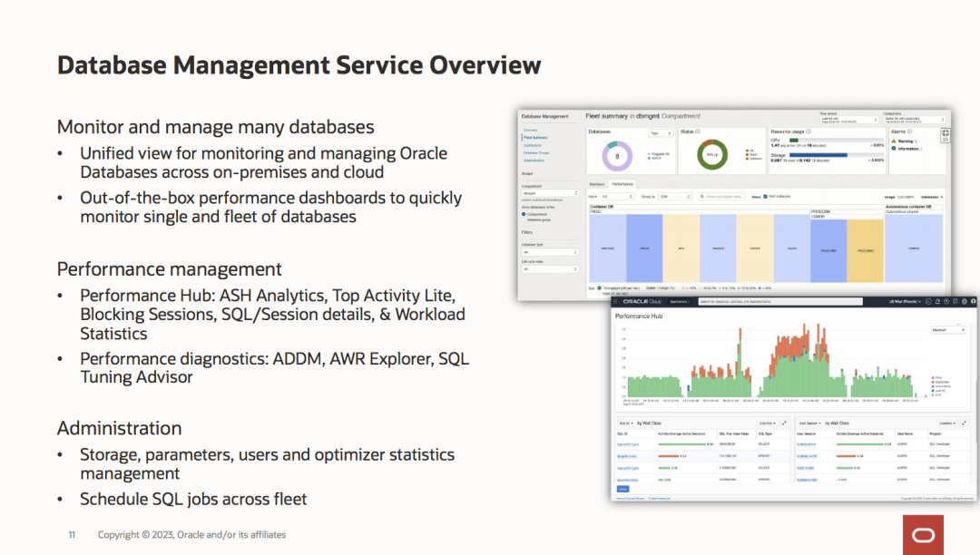Select the Compartment radio button
980x555 pixels.
[x=524, y=214]
